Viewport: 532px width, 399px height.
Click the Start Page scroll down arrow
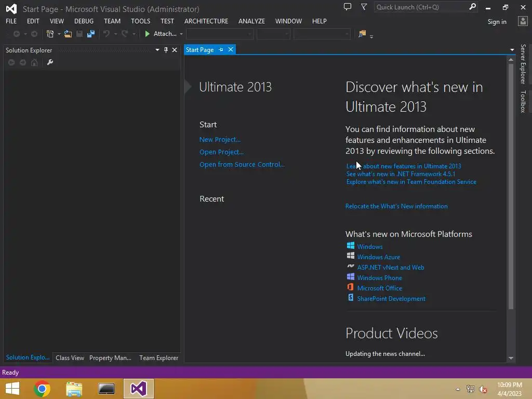(511, 358)
